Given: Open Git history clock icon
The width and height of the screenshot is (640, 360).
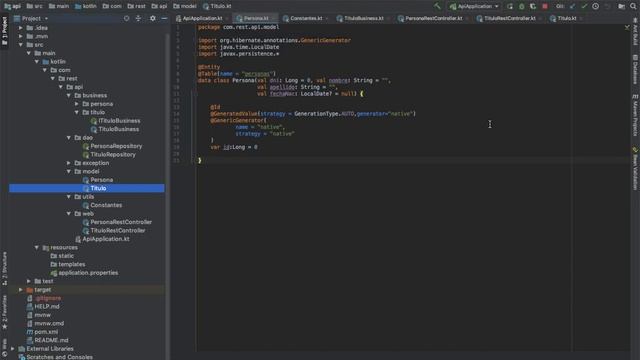Looking at the screenshot, I should click(596, 6).
